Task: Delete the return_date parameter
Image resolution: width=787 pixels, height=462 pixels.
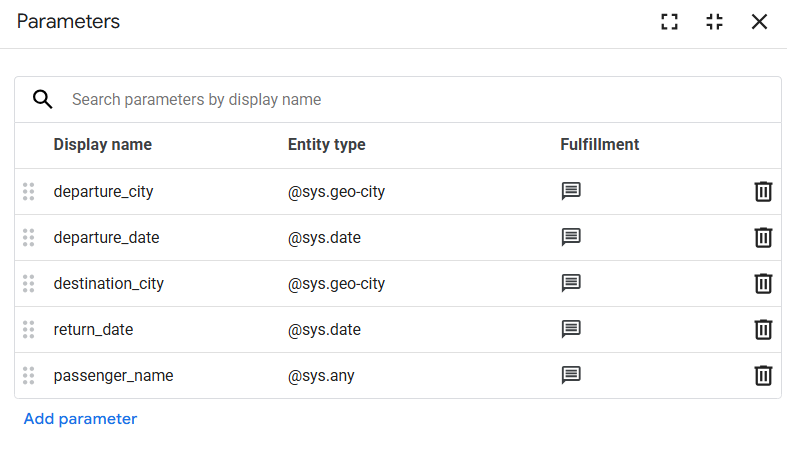Action: 763,329
